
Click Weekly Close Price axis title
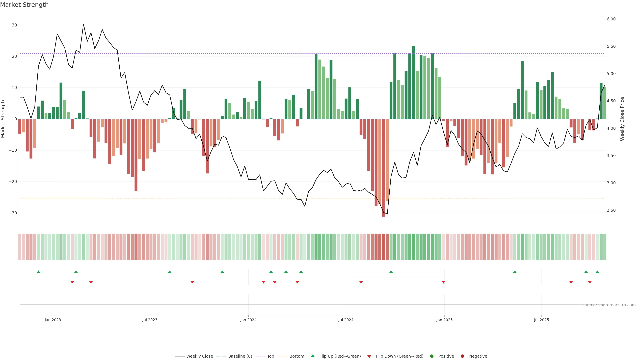click(x=622, y=119)
